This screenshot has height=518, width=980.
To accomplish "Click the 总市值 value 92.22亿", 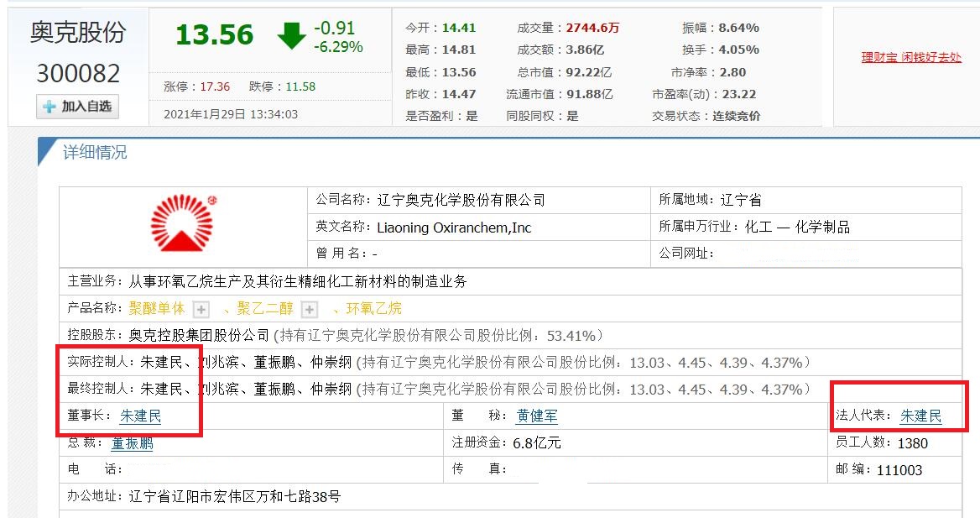I will (589, 72).
